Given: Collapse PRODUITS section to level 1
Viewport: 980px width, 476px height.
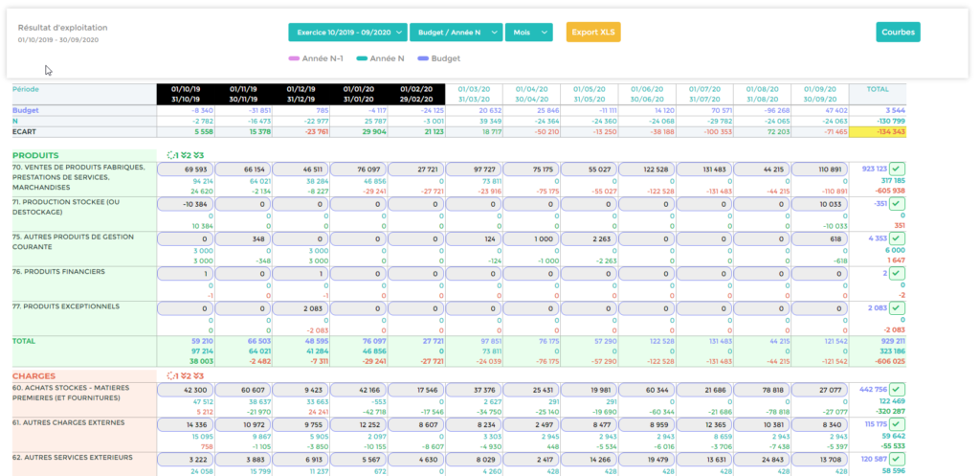Looking at the screenshot, I should [x=172, y=155].
